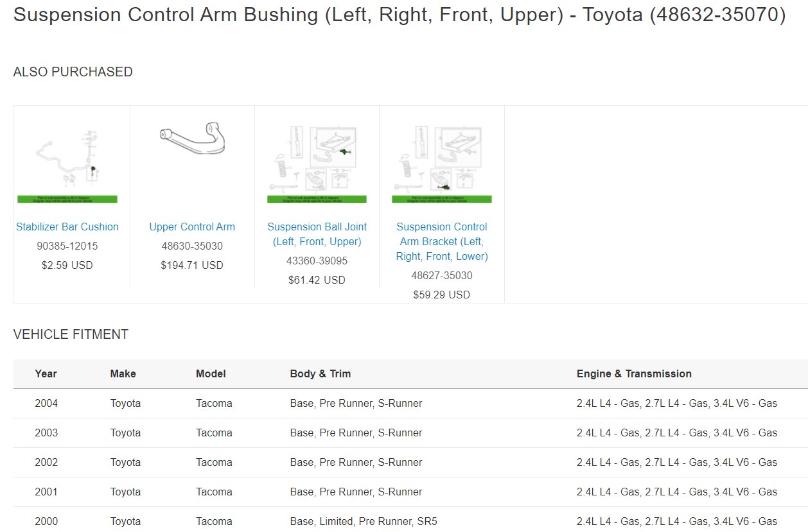Open the Upper Control Arm link
This screenshot has width=808, height=532.
point(192,227)
